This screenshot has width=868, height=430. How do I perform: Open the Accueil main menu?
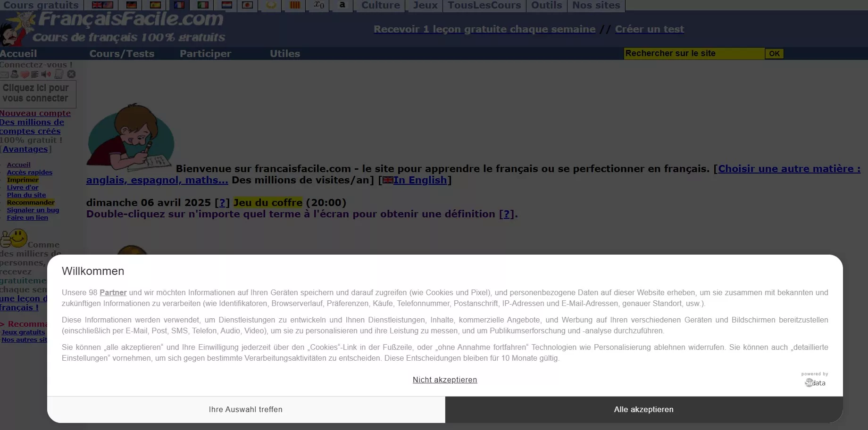(x=18, y=53)
